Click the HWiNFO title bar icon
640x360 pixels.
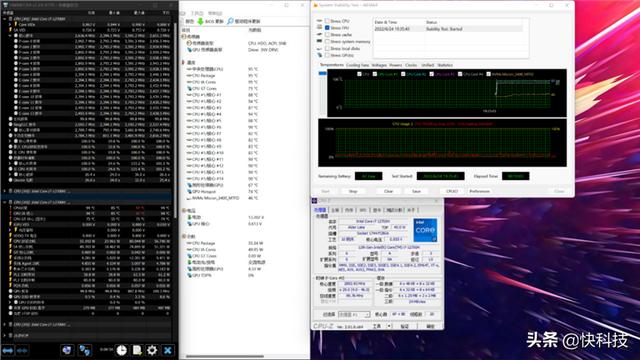click(5, 5)
